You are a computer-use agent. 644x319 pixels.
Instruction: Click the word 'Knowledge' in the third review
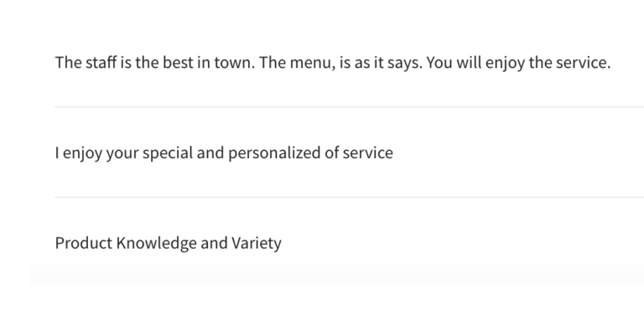[x=157, y=243]
